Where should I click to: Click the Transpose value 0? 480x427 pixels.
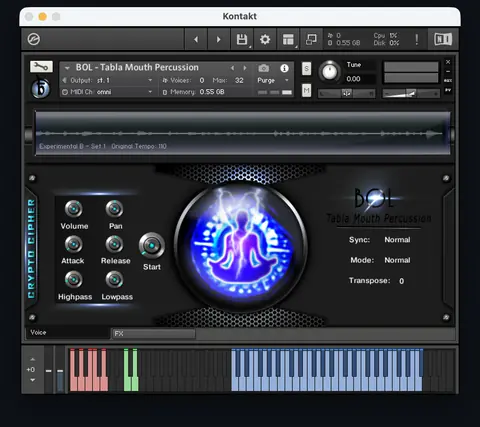[401, 281]
